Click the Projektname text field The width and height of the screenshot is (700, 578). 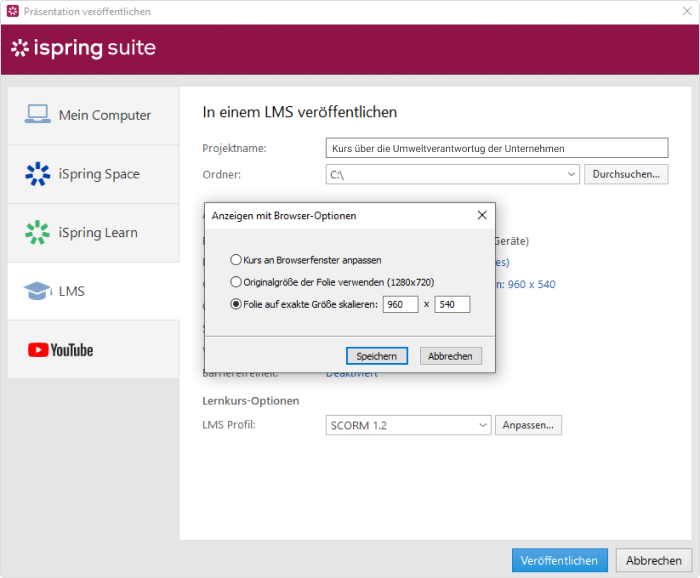497,148
